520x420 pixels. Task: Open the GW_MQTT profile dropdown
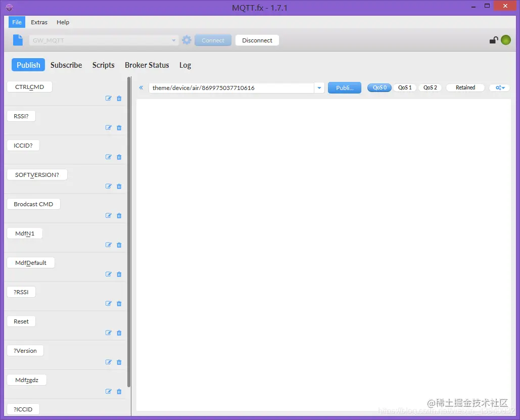104,40
